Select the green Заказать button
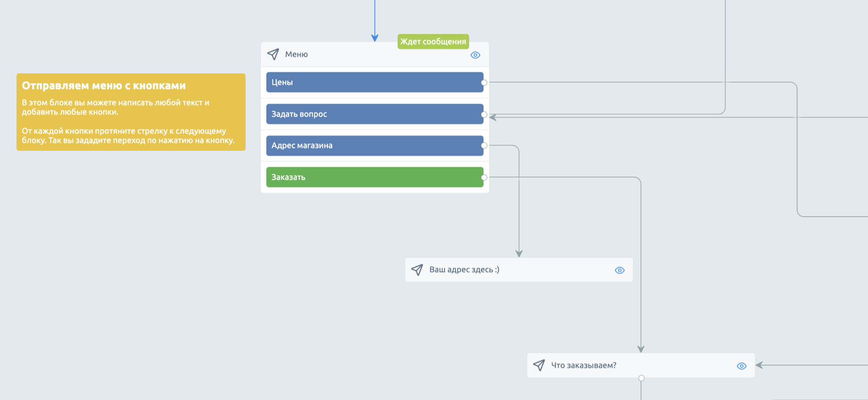The image size is (868, 400). [x=375, y=177]
